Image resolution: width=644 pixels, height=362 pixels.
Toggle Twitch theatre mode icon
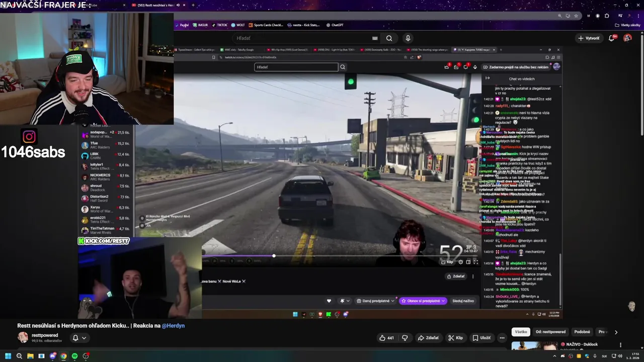[x=468, y=262]
